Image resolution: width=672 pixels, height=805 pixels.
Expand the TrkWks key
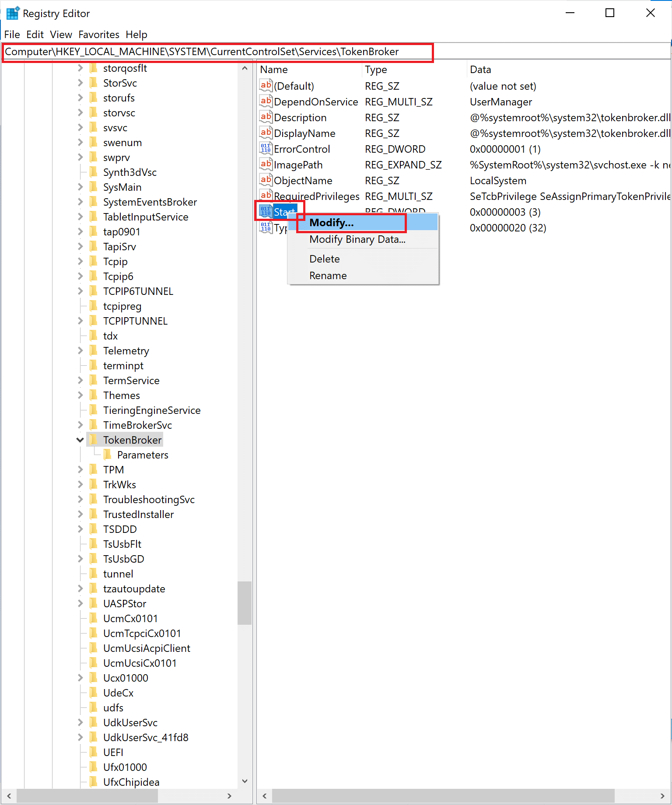click(80, 484)
